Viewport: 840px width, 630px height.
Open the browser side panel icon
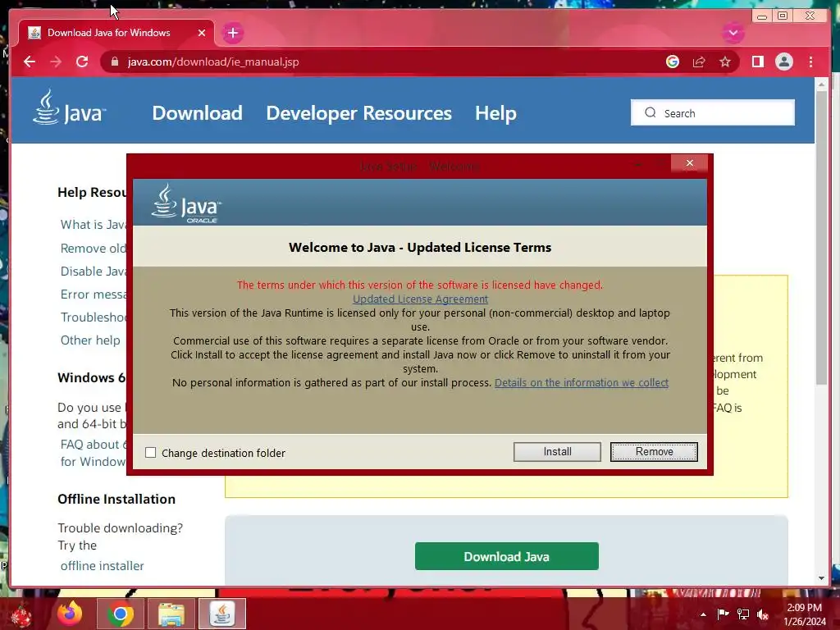pos(757,62)
